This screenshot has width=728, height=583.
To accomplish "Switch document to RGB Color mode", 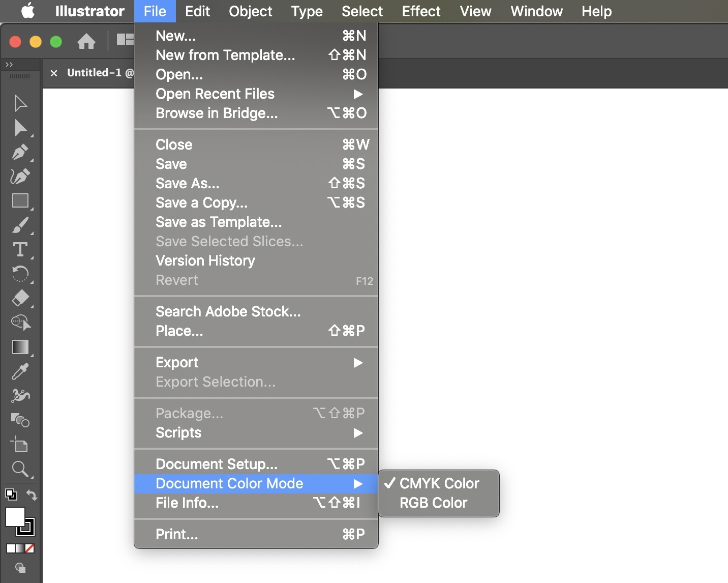I will [x=433, y=503].
